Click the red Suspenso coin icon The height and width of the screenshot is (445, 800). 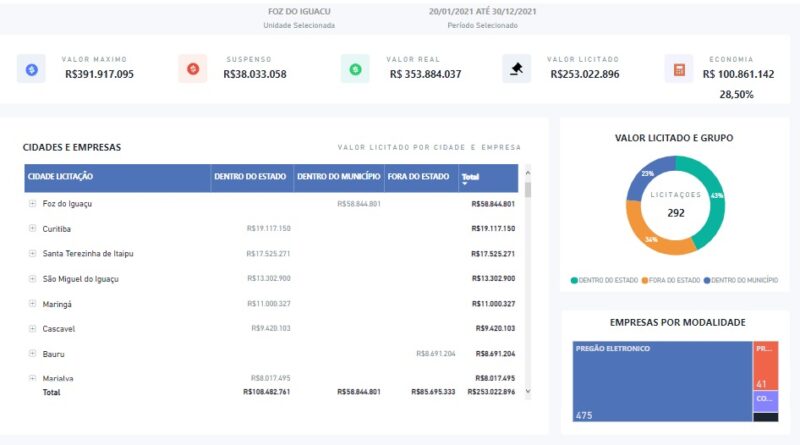[192, 69]
